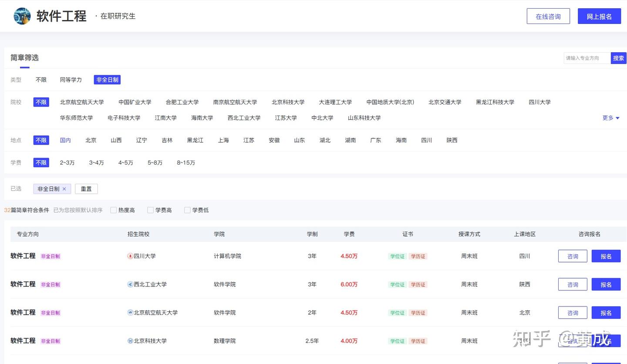Click the 重置 reset button
Image resolution: width=627 pixels, height=364 pixels.
[86, 189]
